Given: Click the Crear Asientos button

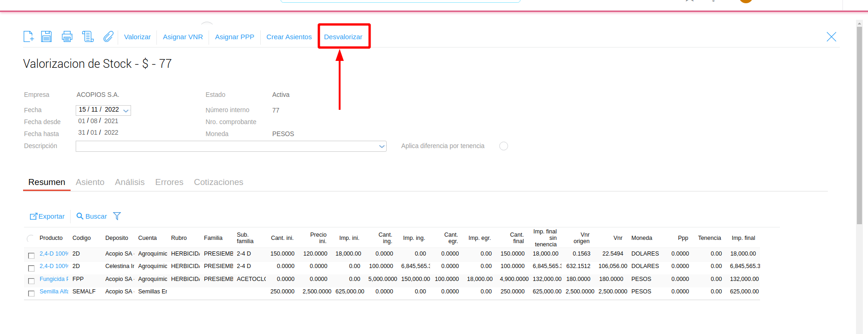Looking at the screenshot, I should coord(289,37).
